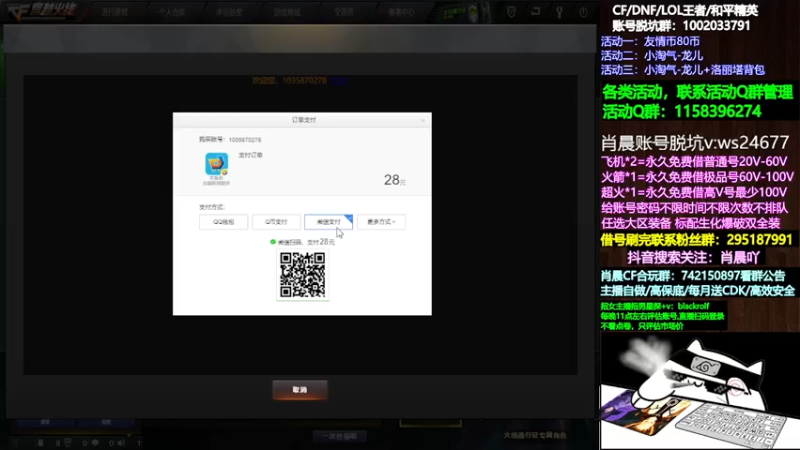The image size is (800, 450).
Task: Click the 微信扫码 支付28元 text
Action: tap(306, 242)
